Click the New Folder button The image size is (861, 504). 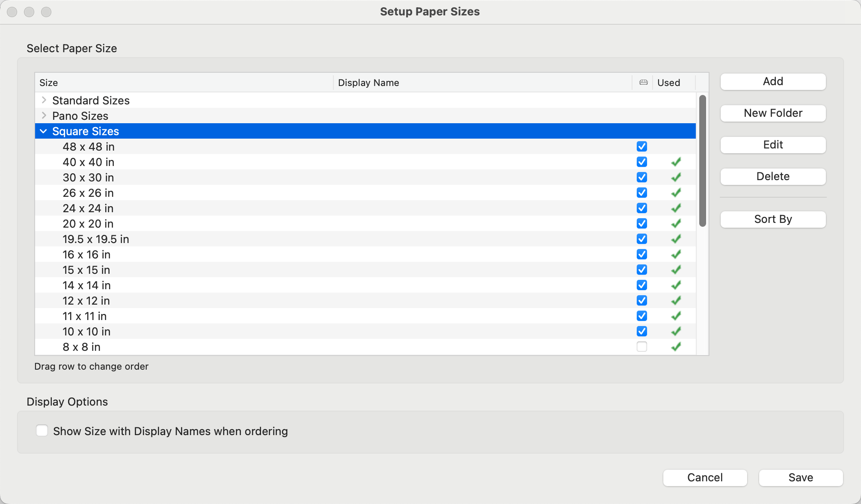pos(772,113)
